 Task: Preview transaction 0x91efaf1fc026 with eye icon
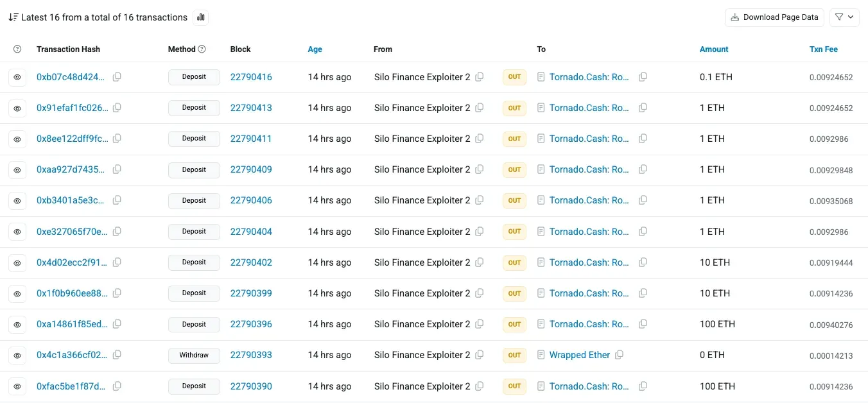tap(17, 108)
